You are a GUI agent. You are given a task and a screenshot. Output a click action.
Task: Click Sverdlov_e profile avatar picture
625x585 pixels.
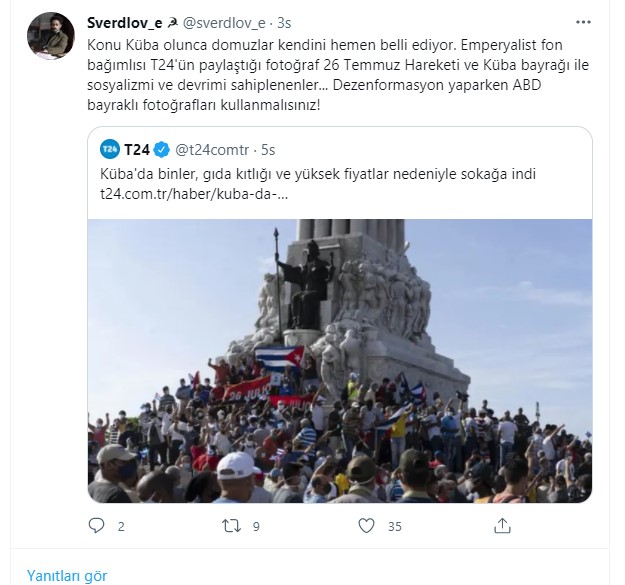[x=51, y=35]
